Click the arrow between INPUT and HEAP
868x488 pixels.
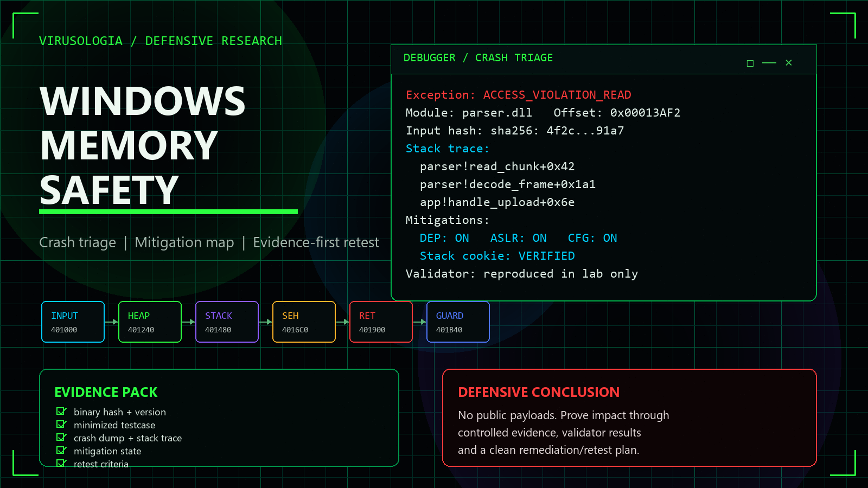tap(111, 322)
